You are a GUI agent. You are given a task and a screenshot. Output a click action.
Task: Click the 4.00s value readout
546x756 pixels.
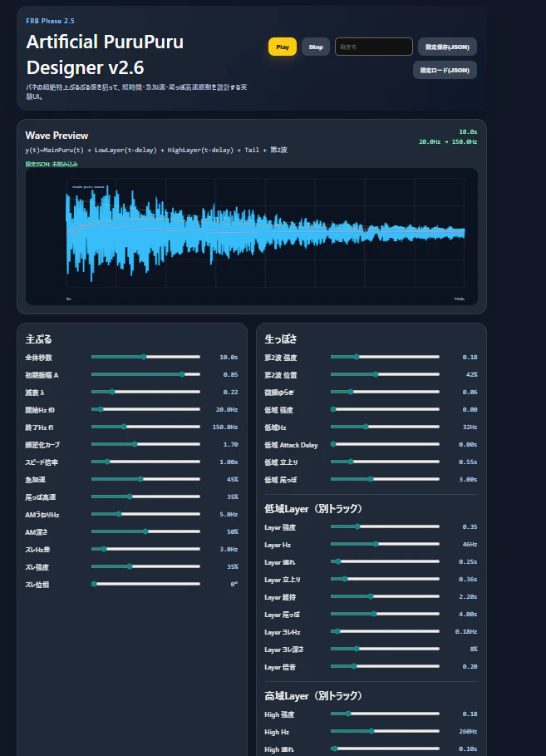click(x=468, y=615)
